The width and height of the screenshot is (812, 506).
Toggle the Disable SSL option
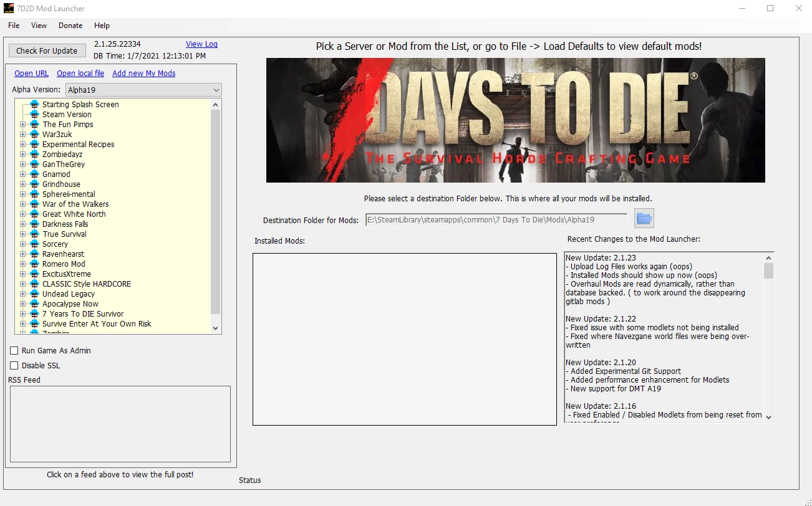[x=14, y=365]
